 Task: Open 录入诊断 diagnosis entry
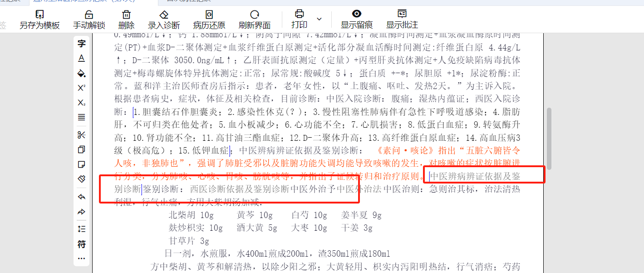pos(164,20)
